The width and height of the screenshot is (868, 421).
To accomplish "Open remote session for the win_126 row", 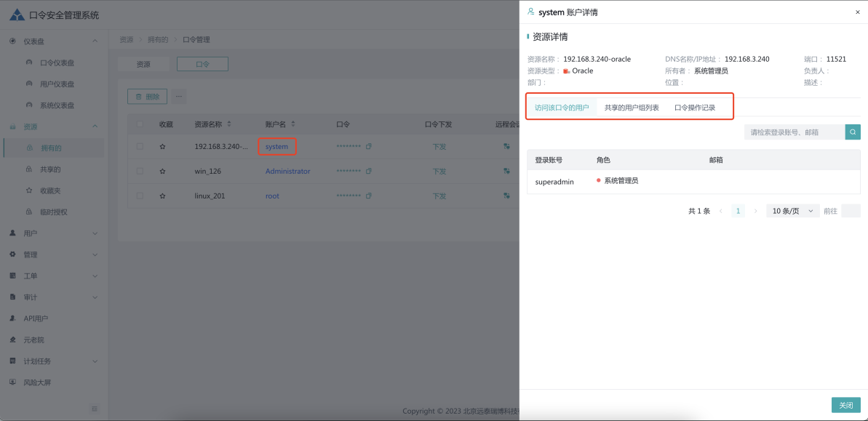I will coord(506,172).
